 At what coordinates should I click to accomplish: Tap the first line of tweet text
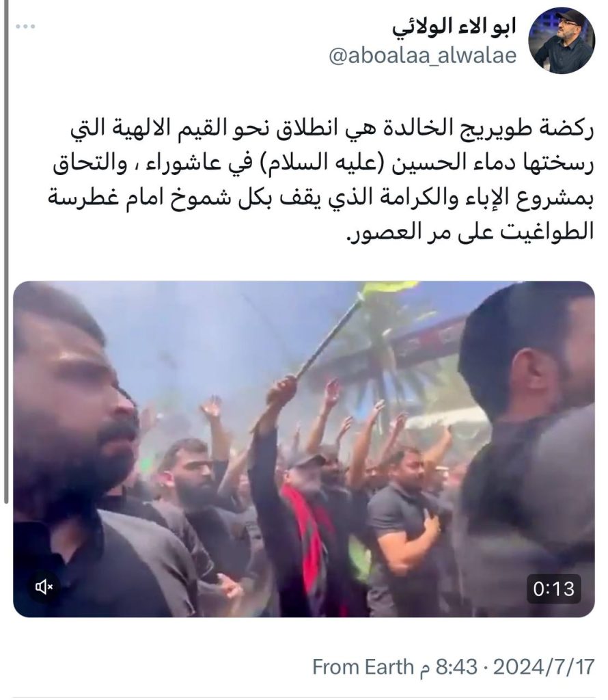[332, 129]
